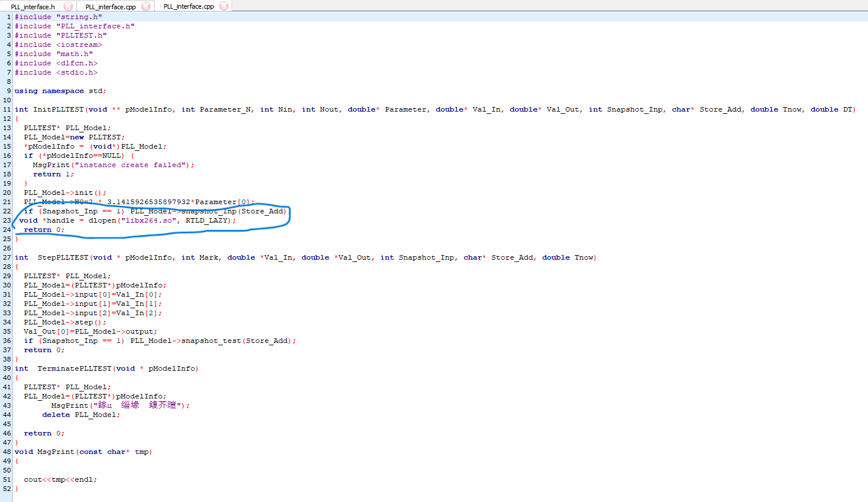Click line number 23 in the gutter

click(x=7, y=220)
